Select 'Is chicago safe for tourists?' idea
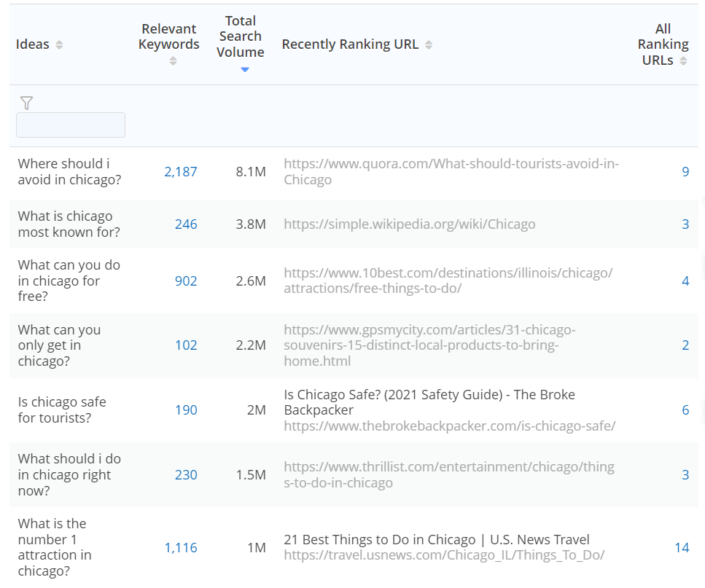This screenshot has height=588, width=705. point(62,409)
